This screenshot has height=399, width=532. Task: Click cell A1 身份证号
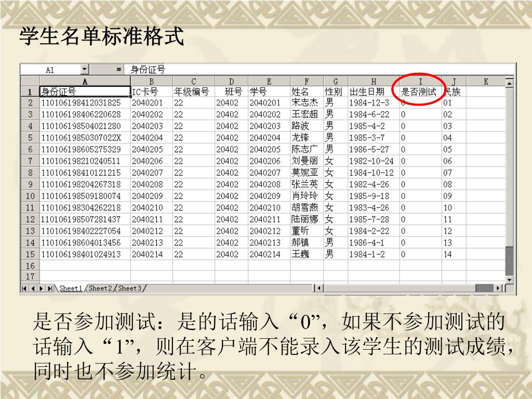pyautogui.click(x=85, y=91)
